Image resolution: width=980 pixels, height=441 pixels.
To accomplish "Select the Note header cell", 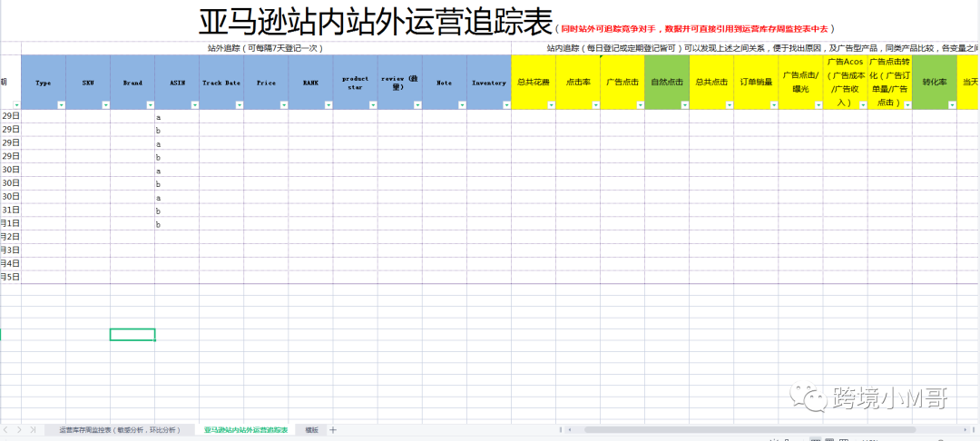I will pos(445,83).
